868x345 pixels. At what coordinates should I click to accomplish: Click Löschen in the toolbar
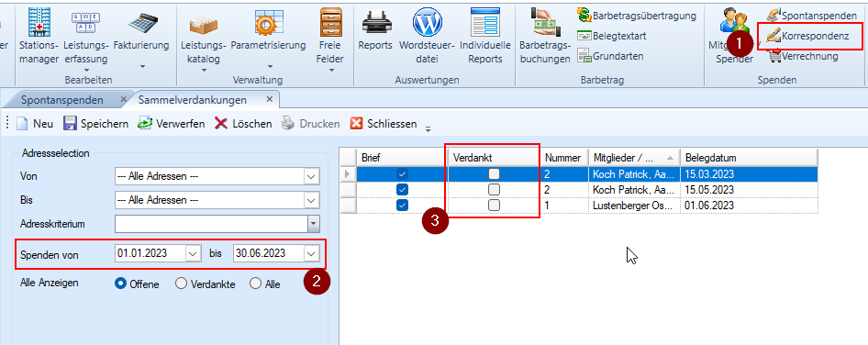[243, 124]
